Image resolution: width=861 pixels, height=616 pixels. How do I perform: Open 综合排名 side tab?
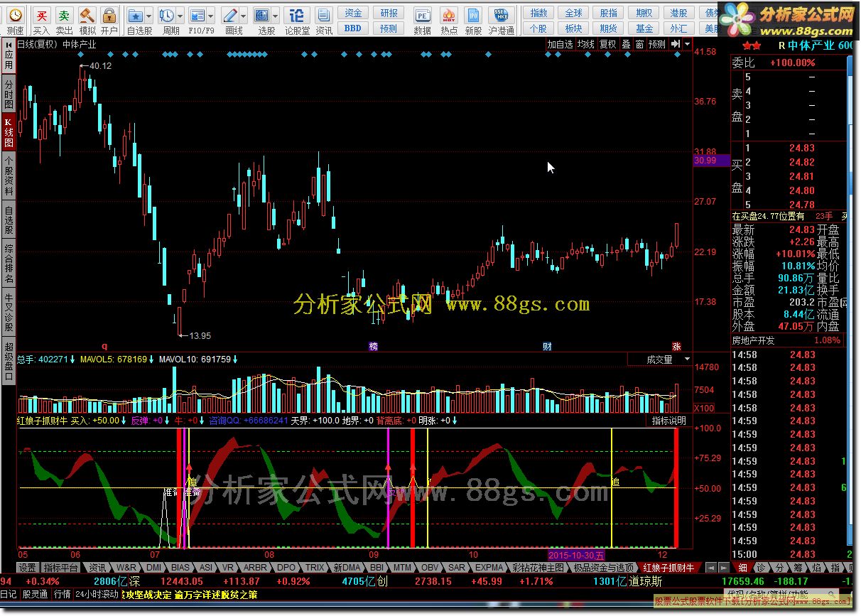[x=9, y=264]
